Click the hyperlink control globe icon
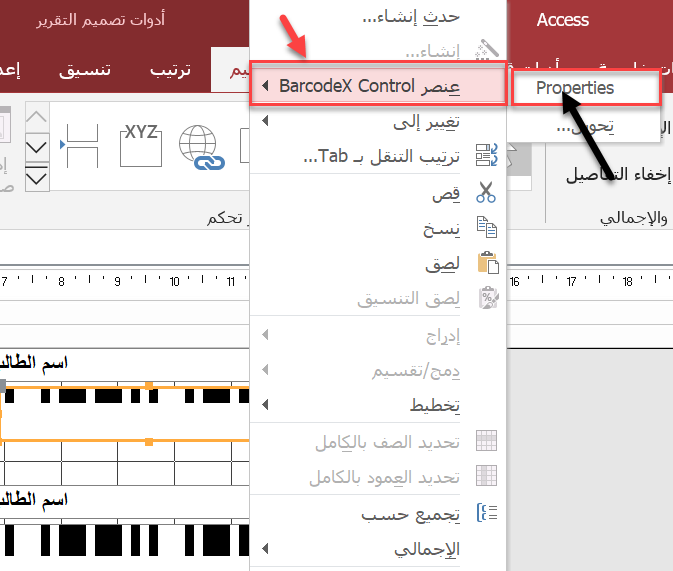 [x=201, y=147]
